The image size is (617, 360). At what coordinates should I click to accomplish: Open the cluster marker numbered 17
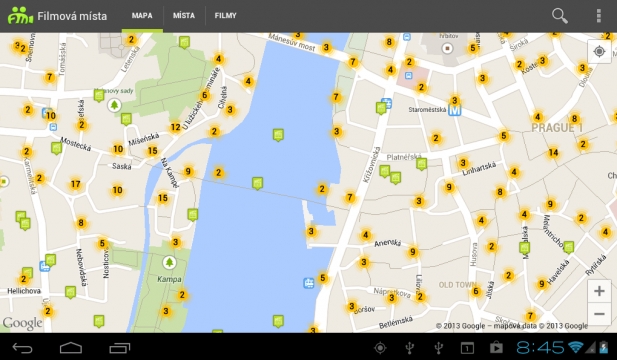click(76, 184)
